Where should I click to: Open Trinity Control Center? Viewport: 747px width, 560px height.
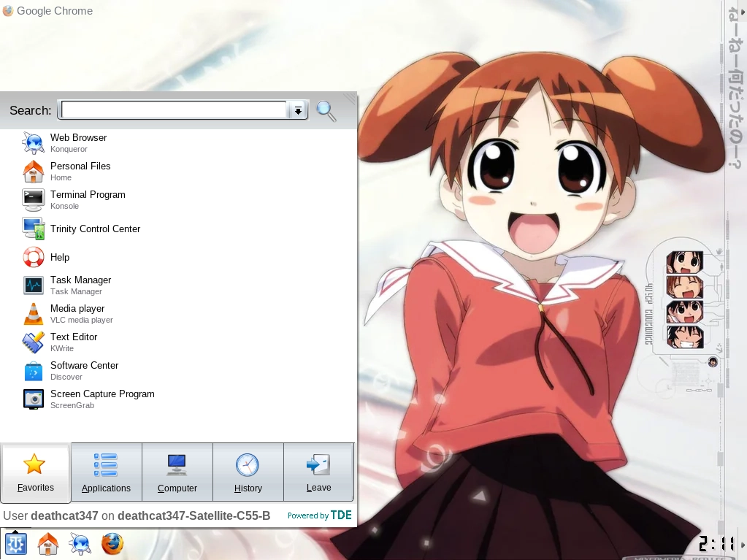click(x=179, y=229)
